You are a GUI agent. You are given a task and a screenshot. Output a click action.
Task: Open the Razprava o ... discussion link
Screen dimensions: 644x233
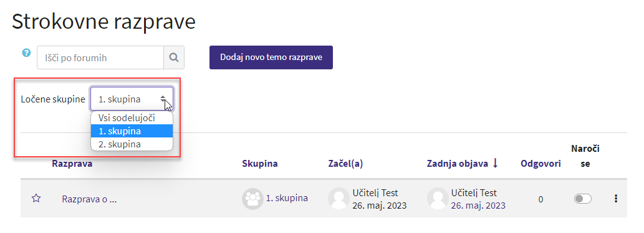click(89, 199)
